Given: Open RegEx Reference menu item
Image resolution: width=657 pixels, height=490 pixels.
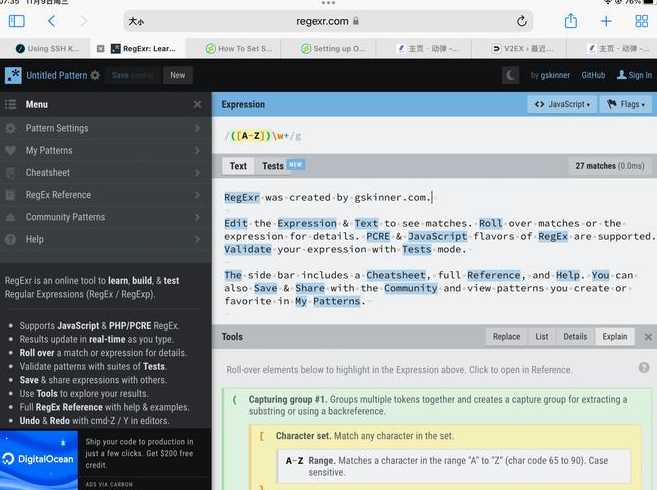Looking at the screenshot, I should 106,195.
